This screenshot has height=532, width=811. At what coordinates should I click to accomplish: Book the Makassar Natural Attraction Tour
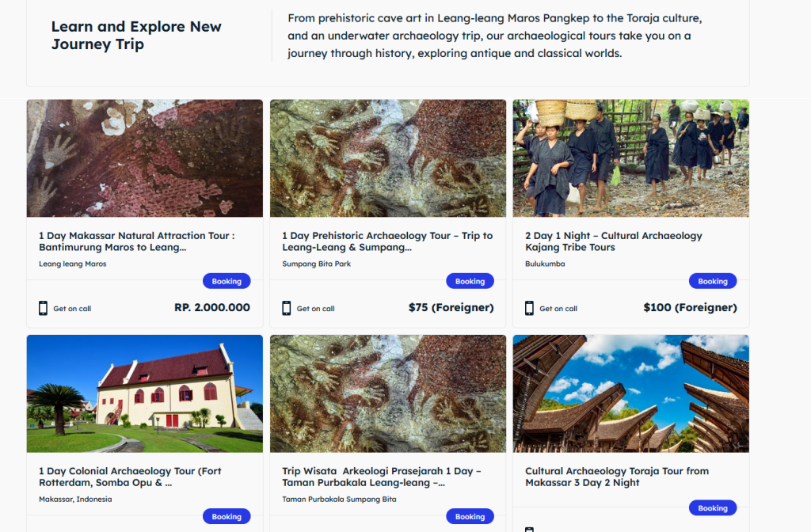click(227, 281)
